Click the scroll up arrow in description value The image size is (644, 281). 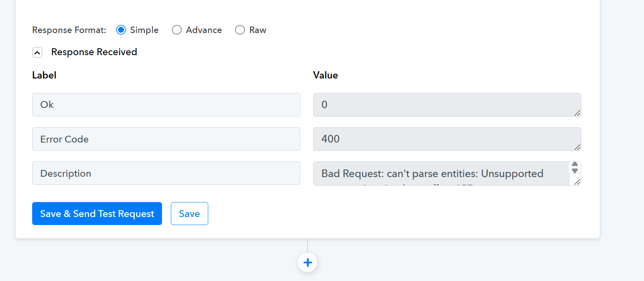pos(575,164)
